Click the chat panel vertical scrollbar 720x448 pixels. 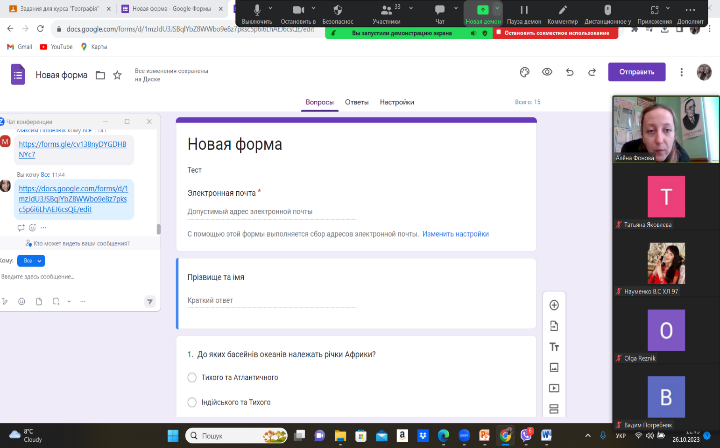click(x=158, y=228)
